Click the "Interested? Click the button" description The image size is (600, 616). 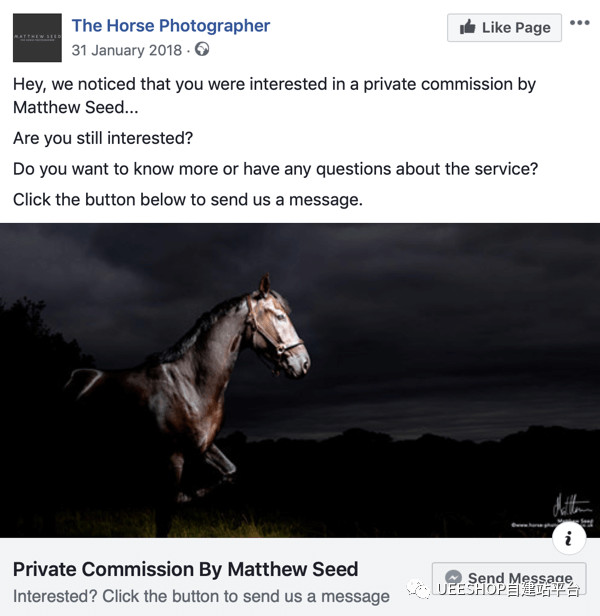pyautogui.click(x=201, y=596)
